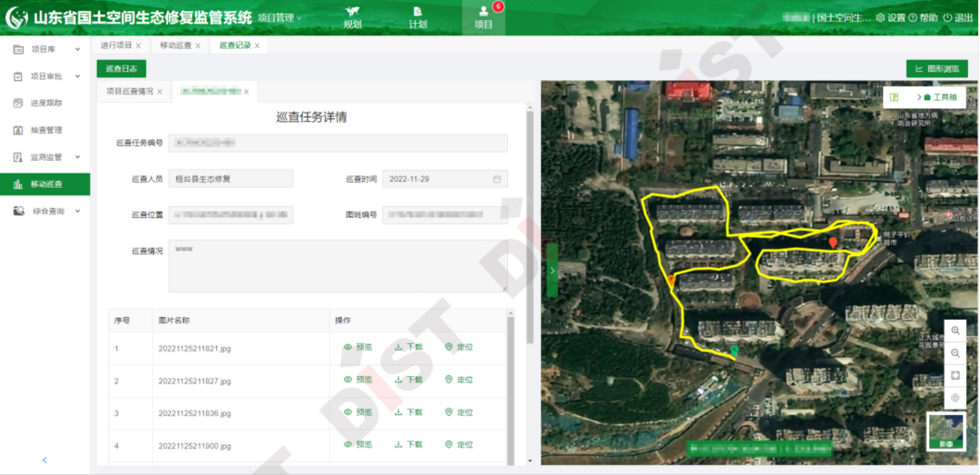Click the green panel expand arrow on map edge
This screenshot has width=980, height=475.
pos(552,271)
